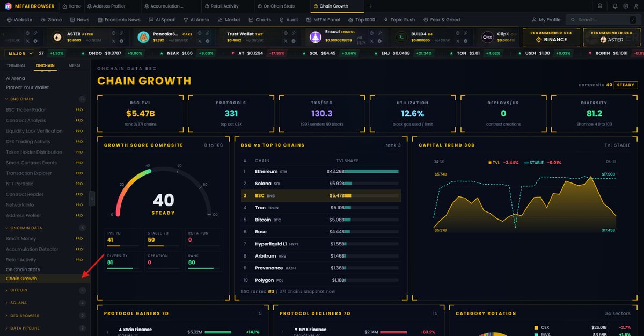The width and height of the screenshot is (644, 336).
Task: Open Topic Rush in toolbar
Action: pos(399,20)
